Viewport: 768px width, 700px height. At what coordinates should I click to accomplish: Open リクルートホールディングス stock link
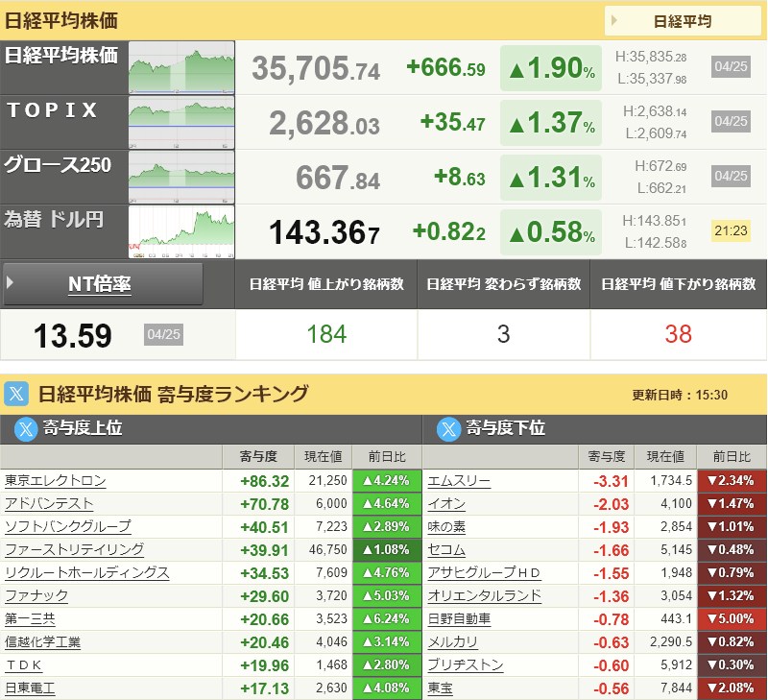[x=87, y=572]
